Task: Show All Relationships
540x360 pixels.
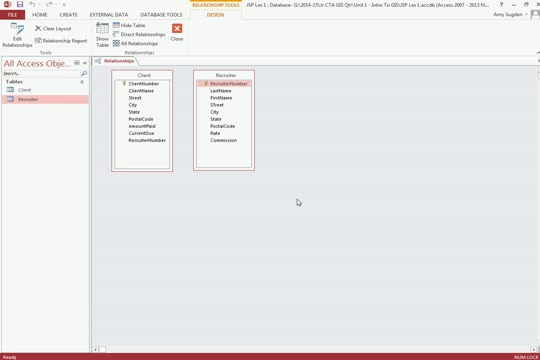Action: point(135,43)
